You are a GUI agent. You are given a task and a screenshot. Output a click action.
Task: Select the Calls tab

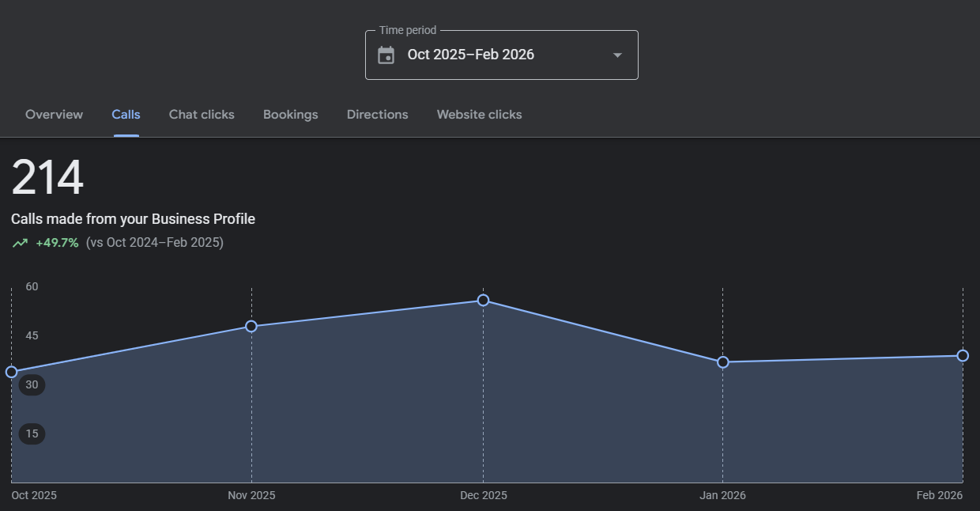pyautogui.click(x=126, y=115)
